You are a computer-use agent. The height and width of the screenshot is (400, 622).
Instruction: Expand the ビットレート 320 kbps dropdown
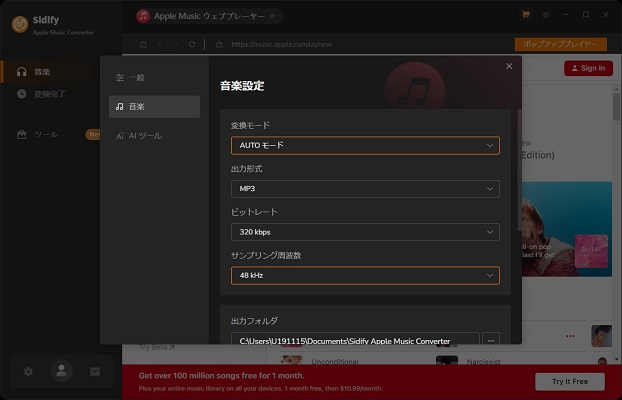365,232
